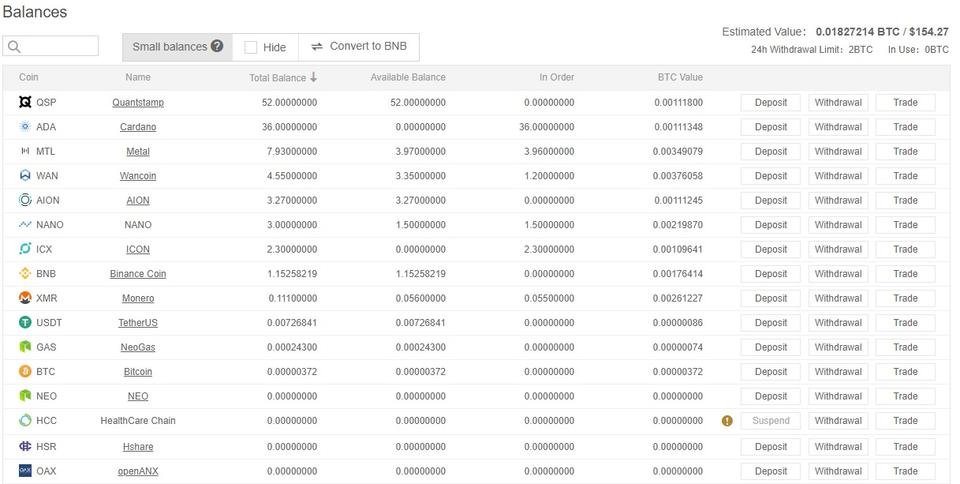Click Trade in the BNB row
The image size is (960, 484).
[x=906, y=274]
